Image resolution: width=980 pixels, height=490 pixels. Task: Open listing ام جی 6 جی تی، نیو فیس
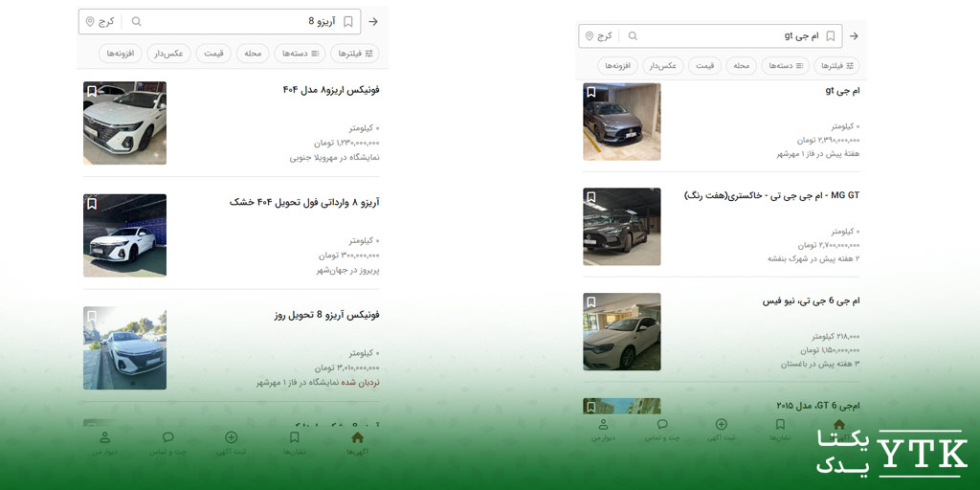point(812,301)
